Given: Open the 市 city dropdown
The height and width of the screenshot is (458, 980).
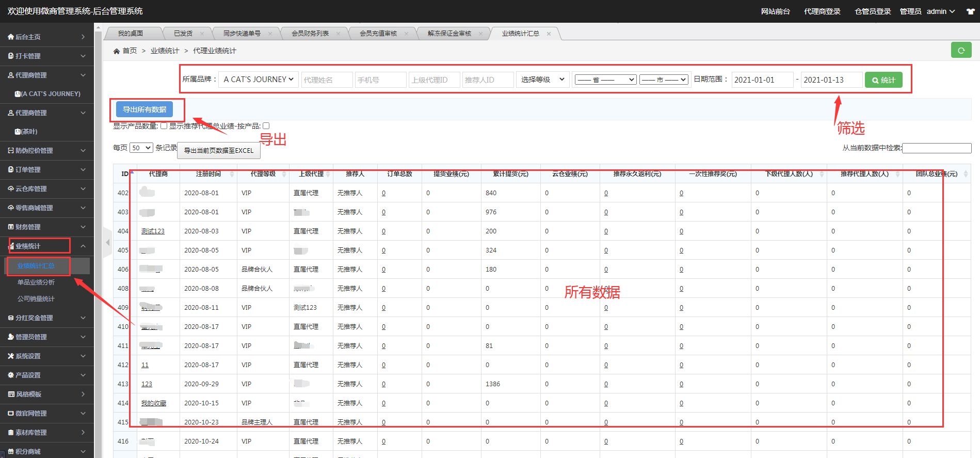Looking at the screenshot, I should point(664,80).
